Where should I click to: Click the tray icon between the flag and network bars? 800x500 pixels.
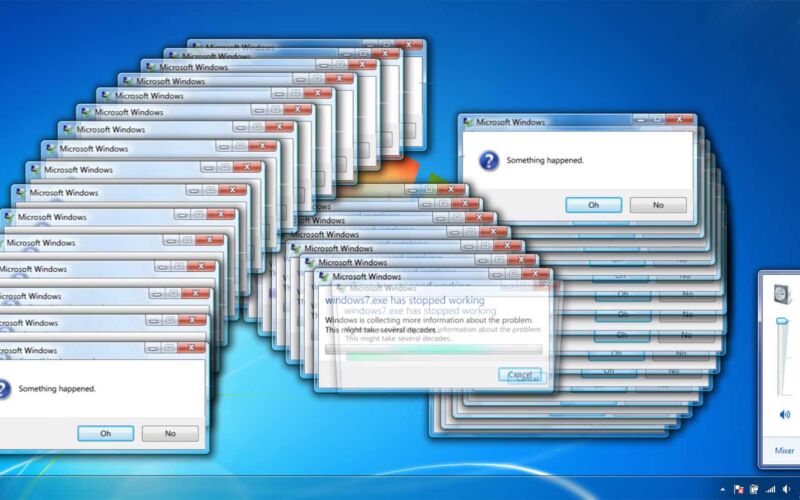754,489
